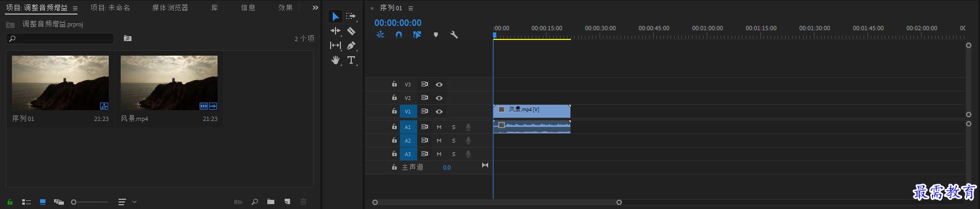Image resolution: width=980 pixels, height=209 pixels.
Task: Target the V3 track header
Action: [x=408, y=85]
